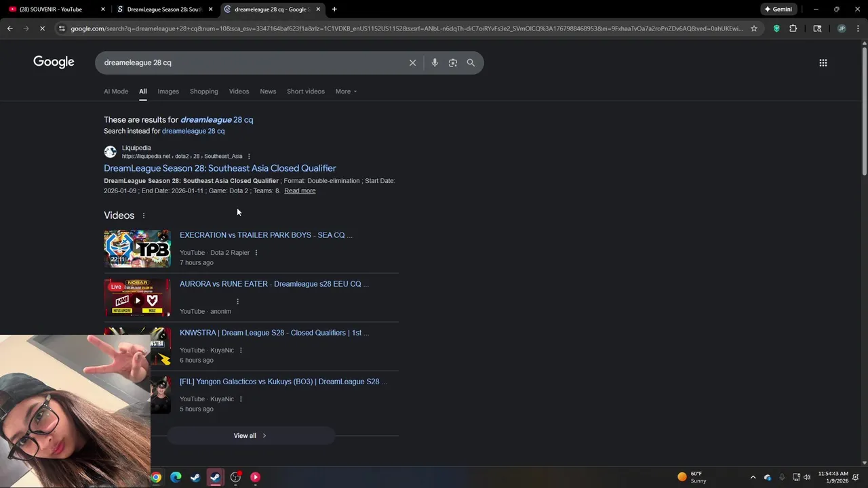868x488 pixels.
Task: Open AURORA vs RUNE EATER video link
Action: [274, 284]
